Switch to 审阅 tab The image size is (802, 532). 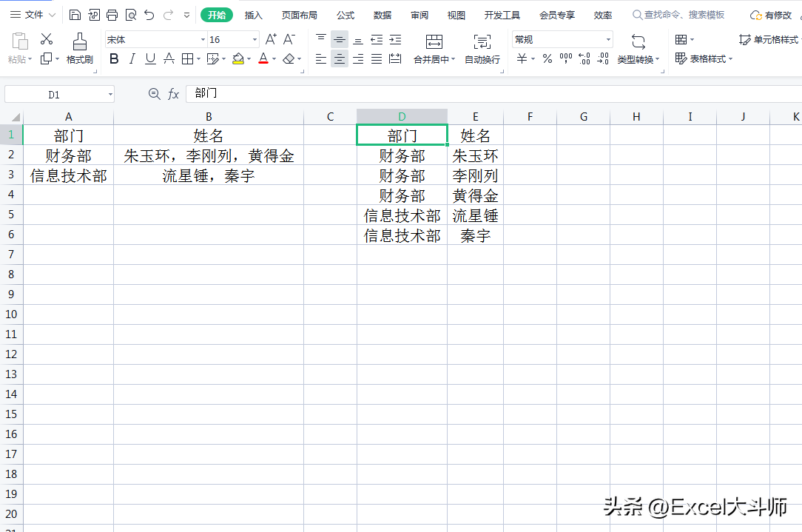(419, 16)
